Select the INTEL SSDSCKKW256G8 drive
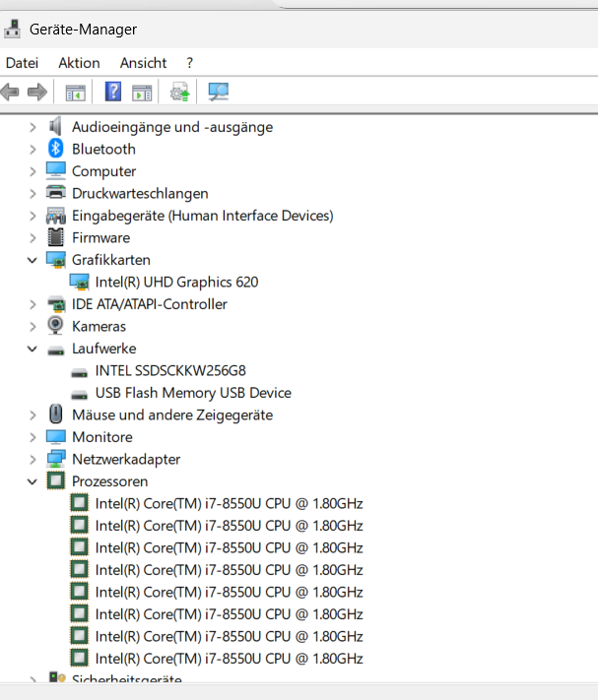The image size is (598, 700). (170, 371)
